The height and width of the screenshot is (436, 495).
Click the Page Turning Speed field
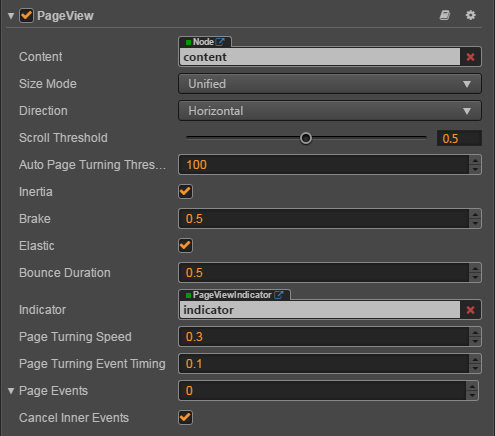[x=324, y=337]
